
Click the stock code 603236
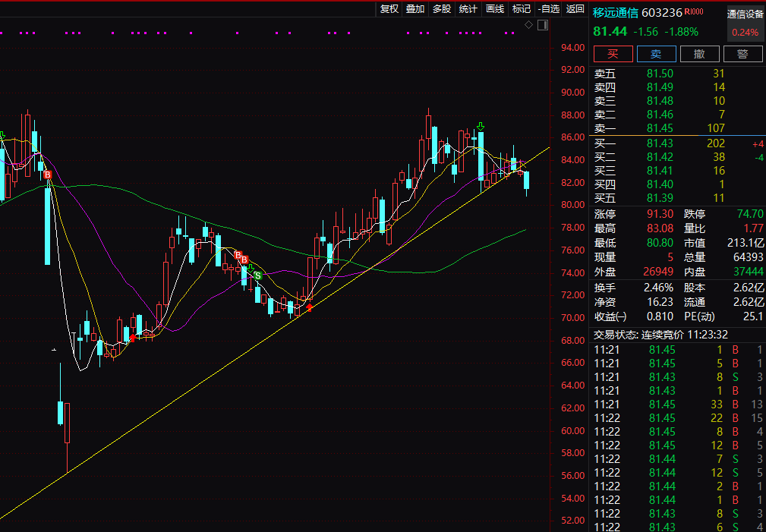661,13
